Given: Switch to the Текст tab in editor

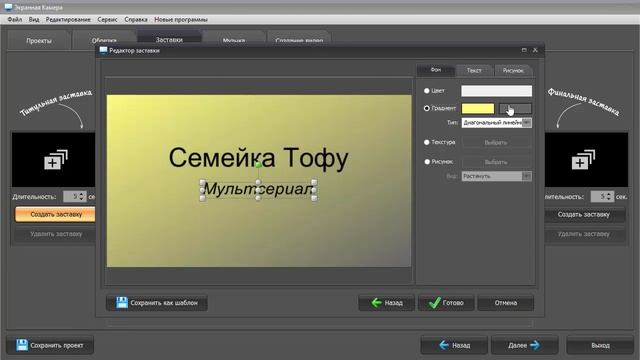Looking at the screenshot, I should [x=474, y=70].
